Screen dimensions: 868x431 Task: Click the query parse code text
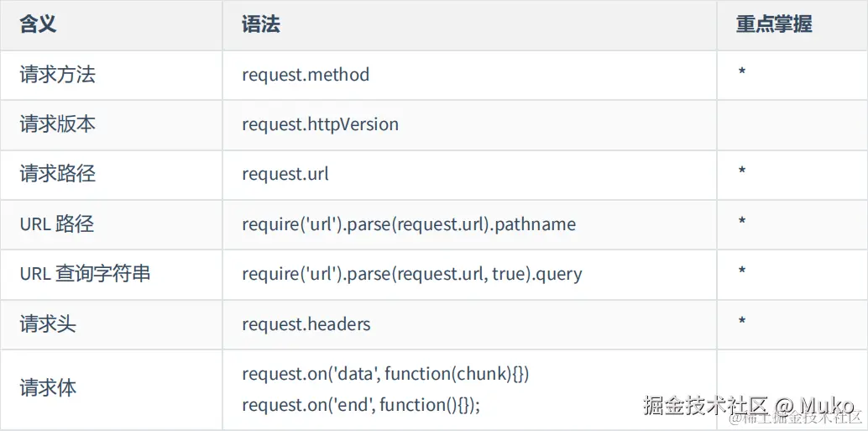tap(411, 274)
